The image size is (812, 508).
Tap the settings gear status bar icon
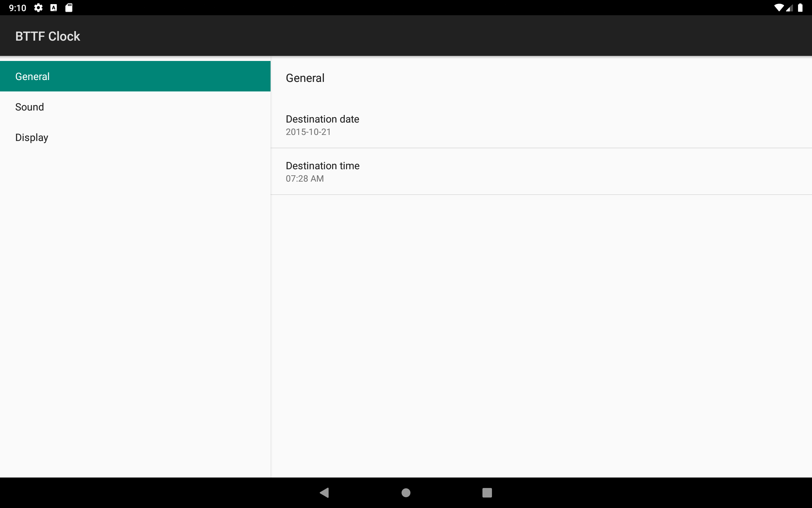click(x=38, y=8)
